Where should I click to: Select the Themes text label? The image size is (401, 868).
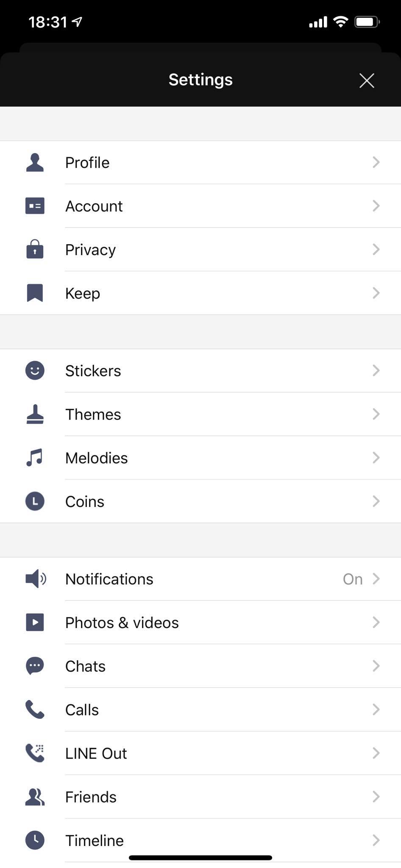pos(93,414)
